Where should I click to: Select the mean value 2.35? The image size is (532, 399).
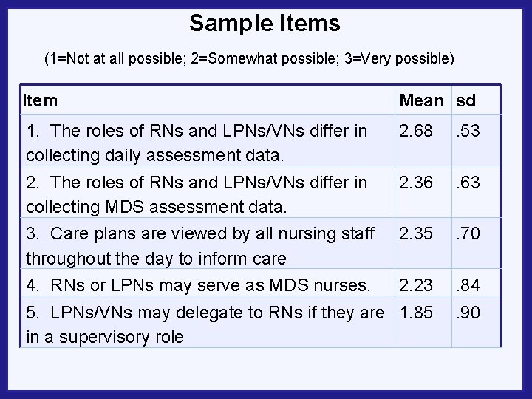pos(416,233)
